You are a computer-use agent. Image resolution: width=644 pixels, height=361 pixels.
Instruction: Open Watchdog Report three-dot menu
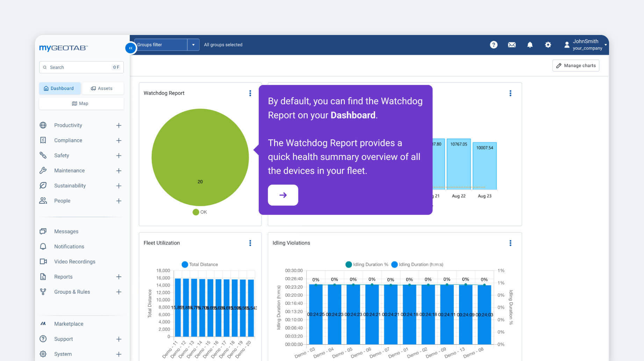tap(250, 93)
